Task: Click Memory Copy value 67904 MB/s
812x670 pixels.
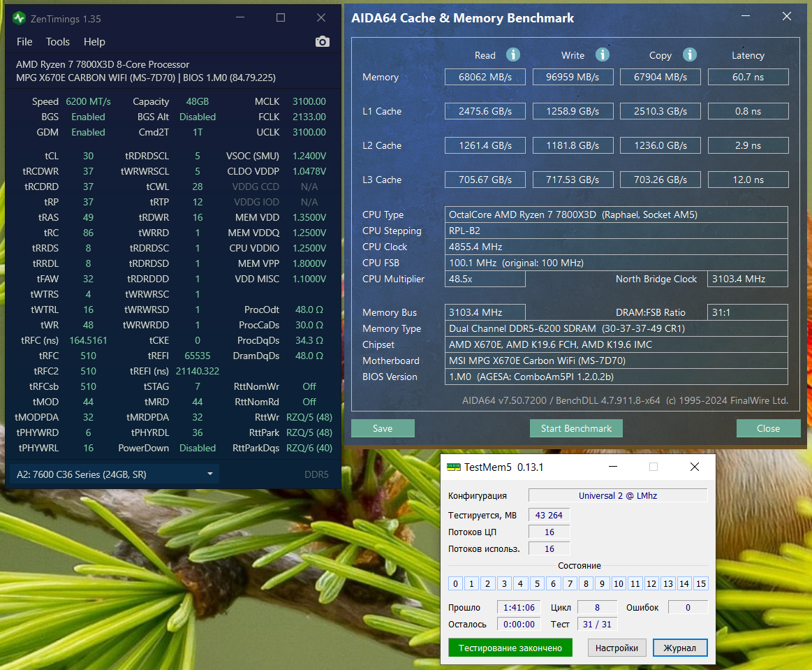Action: 660,77
